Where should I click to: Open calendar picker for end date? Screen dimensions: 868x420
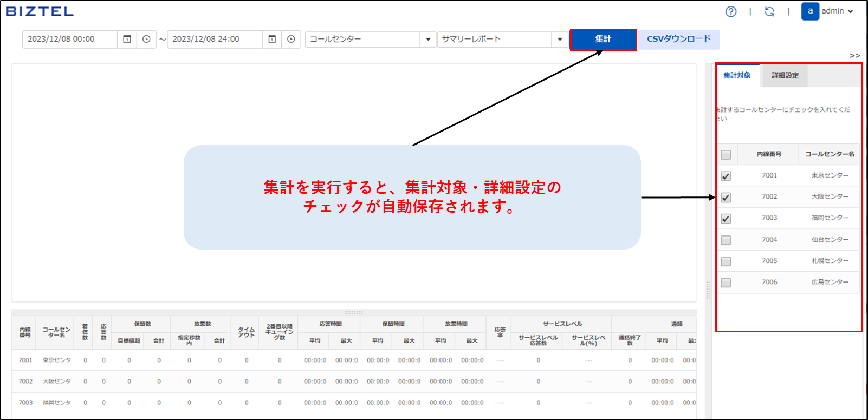pos(272,39)
